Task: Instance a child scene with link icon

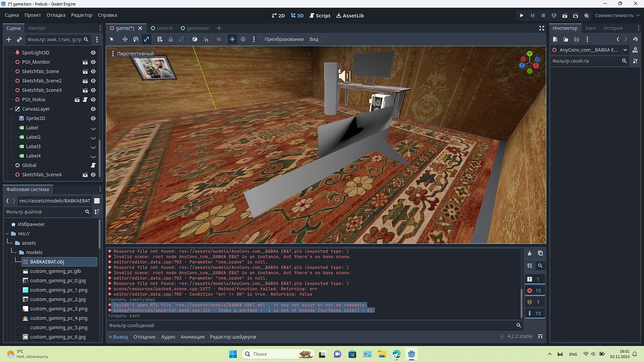Action: coord(19,40)
